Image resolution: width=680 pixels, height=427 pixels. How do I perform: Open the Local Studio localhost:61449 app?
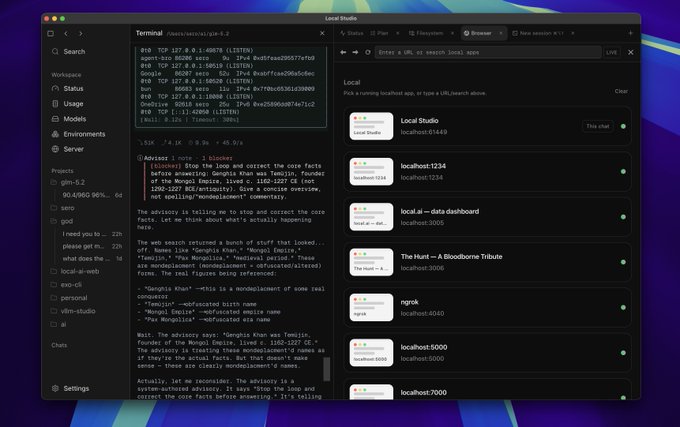coord(487,126)
